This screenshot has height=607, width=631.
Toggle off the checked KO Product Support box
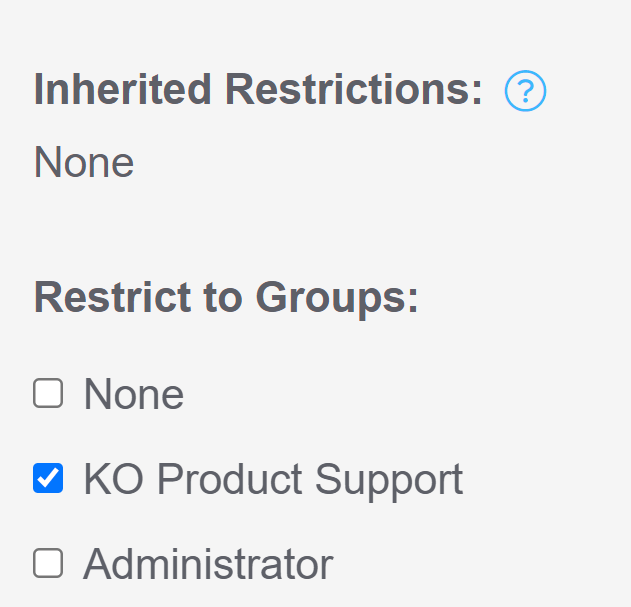point(48,479)
